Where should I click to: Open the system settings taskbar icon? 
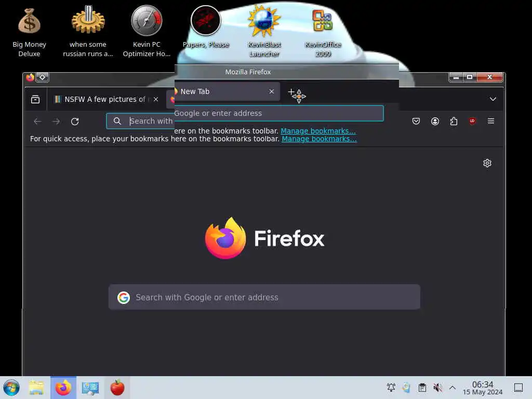90,388
